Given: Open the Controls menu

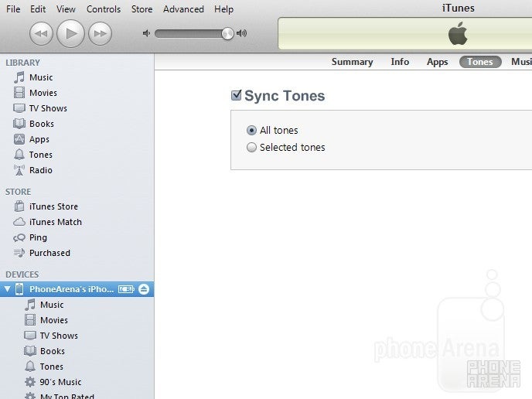Looking at the screenshot, I should coord(104,9).
